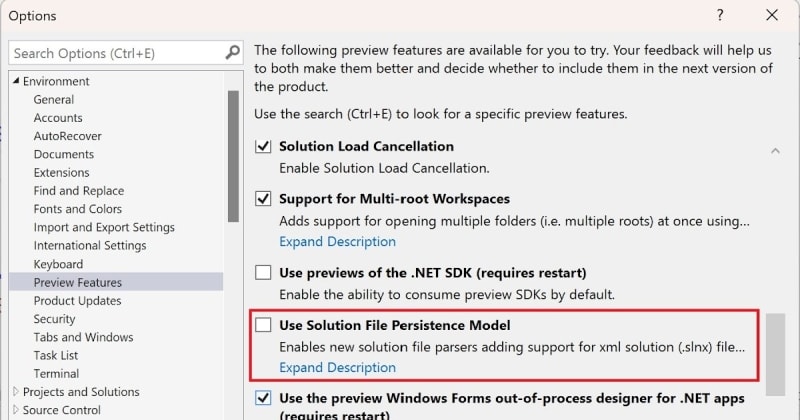Select Fonts and Colors in tree
This screenshot has width=800, height=420.
coord(77,209)
